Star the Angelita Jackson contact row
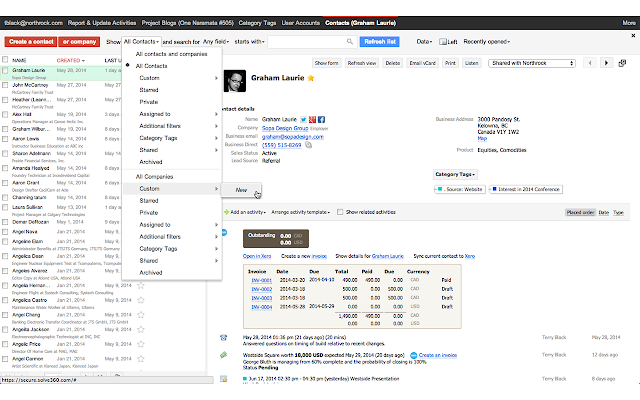640x400 pixels. click(x=141, y=329)
